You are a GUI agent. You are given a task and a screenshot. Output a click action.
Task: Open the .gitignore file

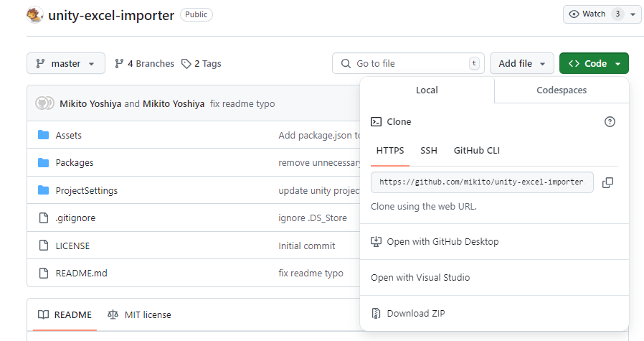(x=75, y=218)
